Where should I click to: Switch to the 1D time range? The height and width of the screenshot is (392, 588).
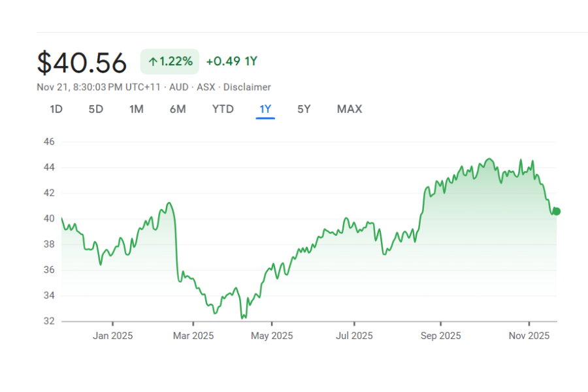[56, 109]
